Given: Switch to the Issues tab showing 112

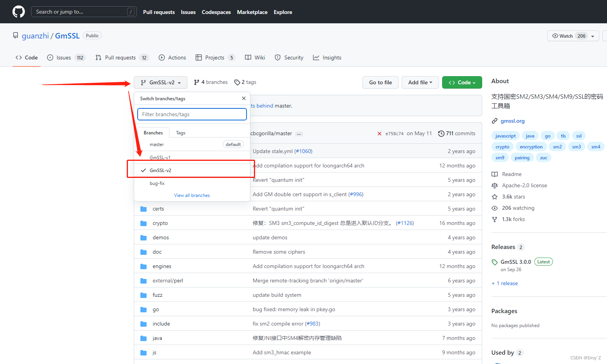Looking at the screenshot, I should 66,57.
